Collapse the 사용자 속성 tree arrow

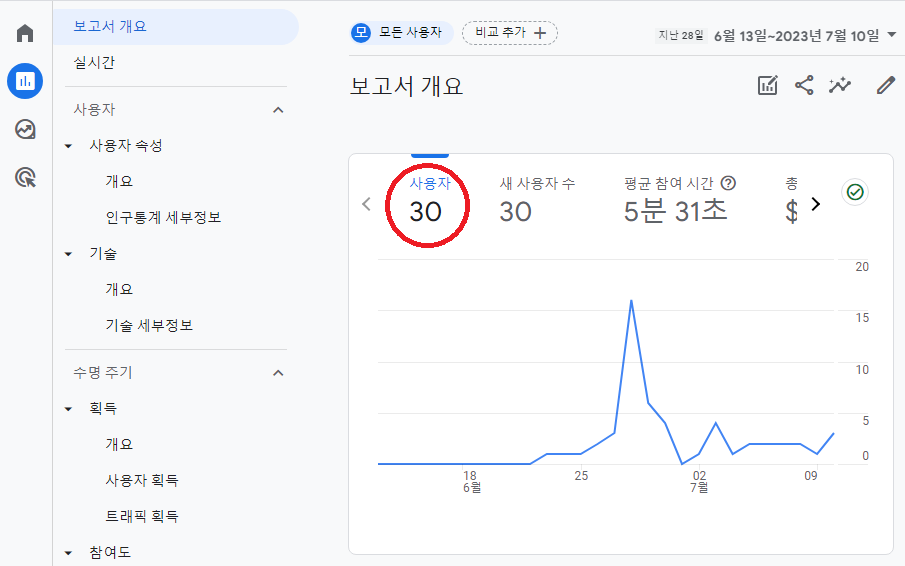coord(68,146)
